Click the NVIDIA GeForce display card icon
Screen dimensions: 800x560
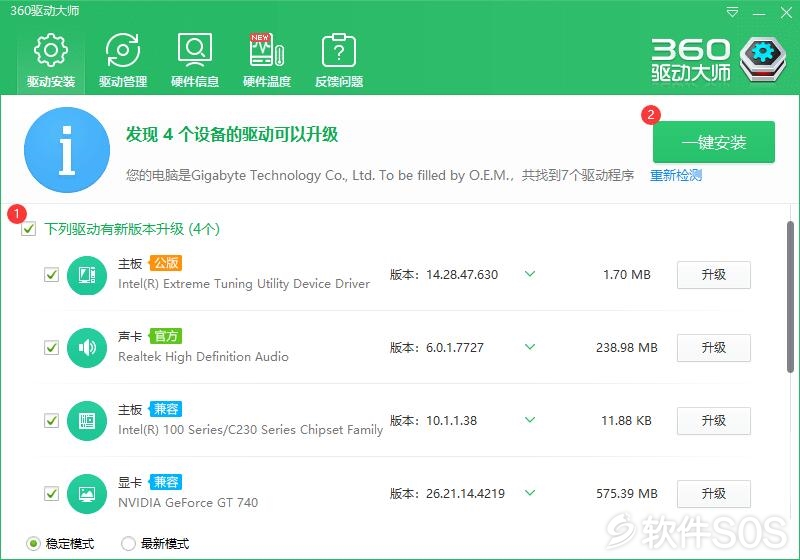click(x=87, y=494)
